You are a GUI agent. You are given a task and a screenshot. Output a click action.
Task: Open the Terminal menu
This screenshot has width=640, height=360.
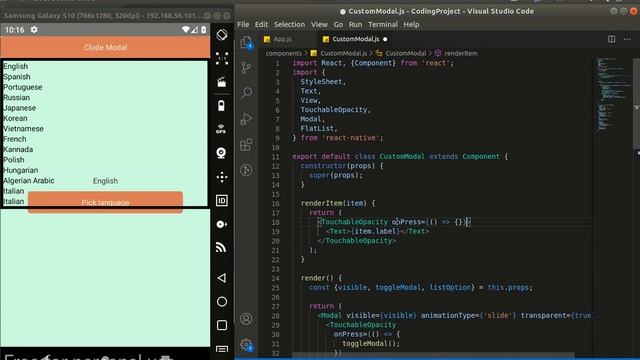(383, 24)
